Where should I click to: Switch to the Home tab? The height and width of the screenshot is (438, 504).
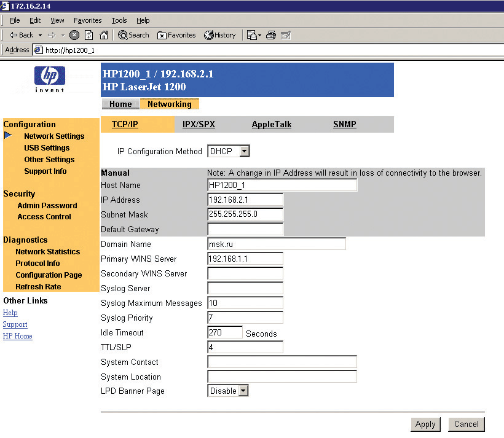pyautogui.click(x=120, y=104)
